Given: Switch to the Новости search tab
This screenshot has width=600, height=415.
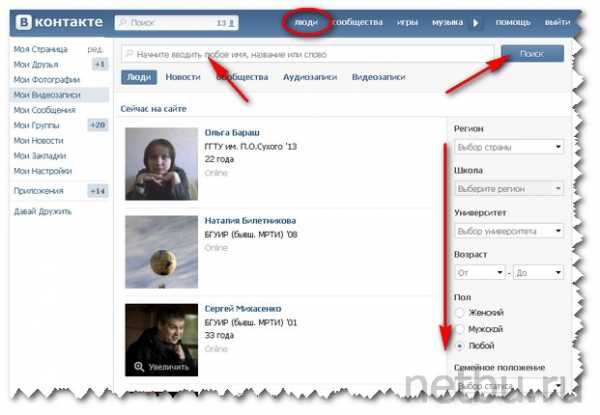Looking at the screenshot, I should coord(183,77).
